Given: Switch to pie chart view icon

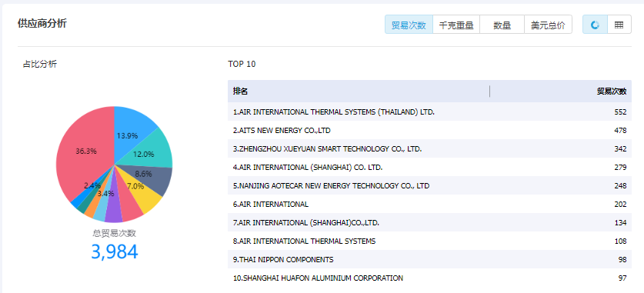Looking at the screenshot, I should point(595,25).
